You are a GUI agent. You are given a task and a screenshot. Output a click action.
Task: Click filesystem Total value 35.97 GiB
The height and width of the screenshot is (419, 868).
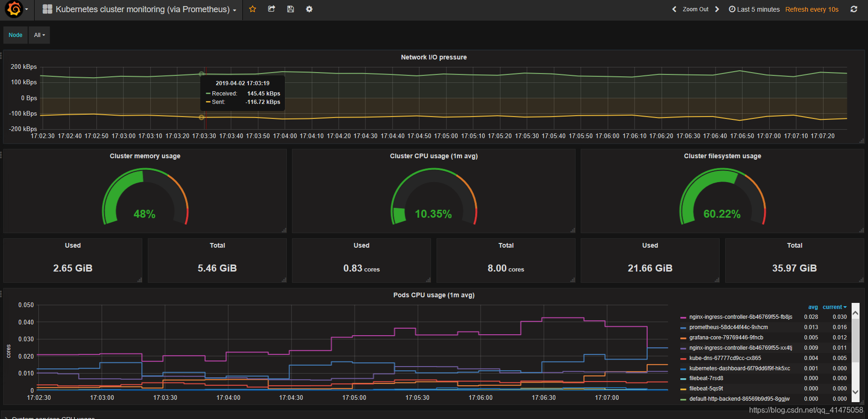795,268
